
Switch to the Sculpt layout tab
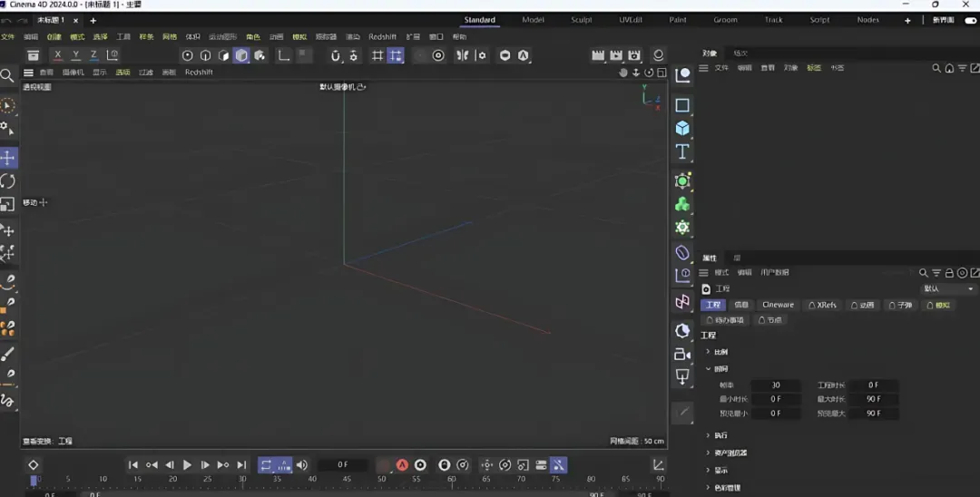tap(582, 20)
